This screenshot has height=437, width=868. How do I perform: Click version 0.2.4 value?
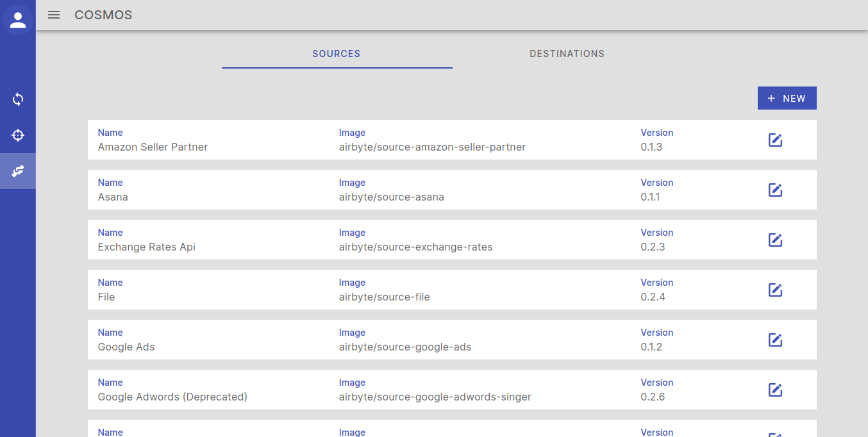coord(653,297)
